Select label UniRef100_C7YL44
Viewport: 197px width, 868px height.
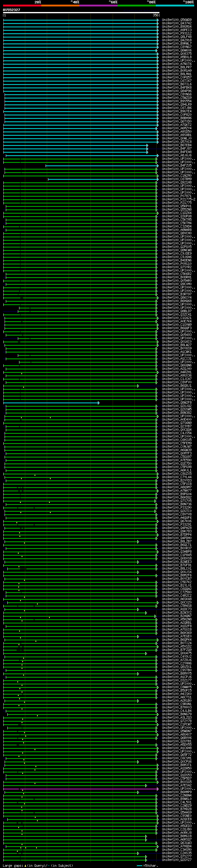point(176,477)
